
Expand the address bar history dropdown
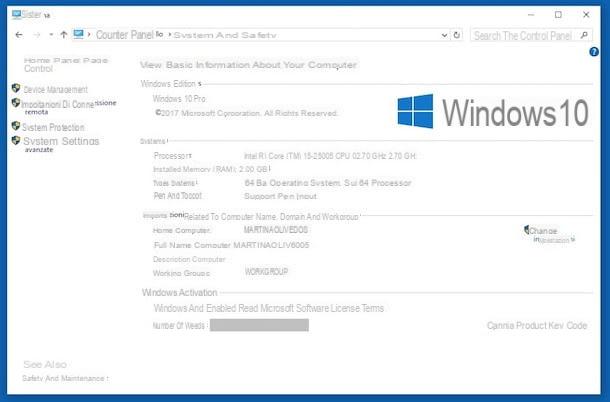pos(444,35)
